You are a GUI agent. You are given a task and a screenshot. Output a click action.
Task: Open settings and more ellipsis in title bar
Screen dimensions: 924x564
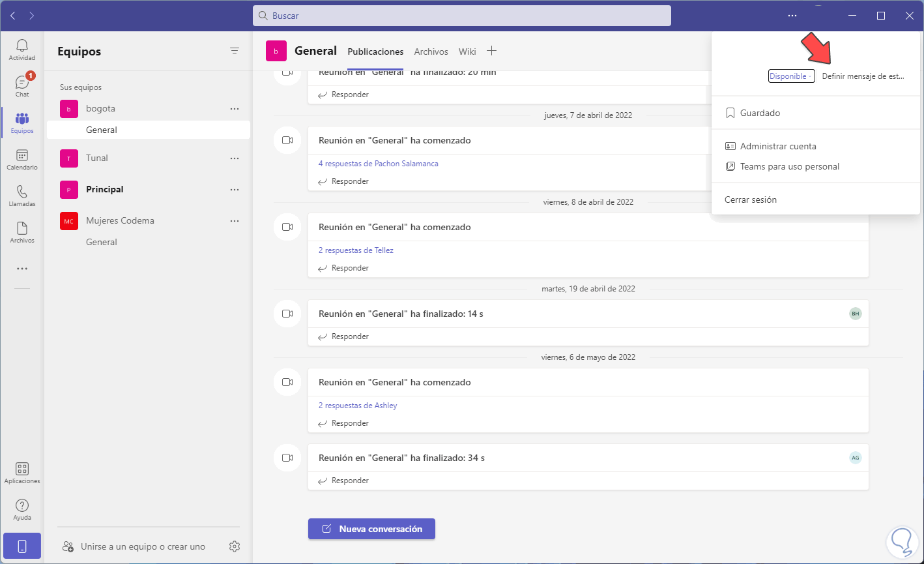pyautogui.click(x=792, y=16)
